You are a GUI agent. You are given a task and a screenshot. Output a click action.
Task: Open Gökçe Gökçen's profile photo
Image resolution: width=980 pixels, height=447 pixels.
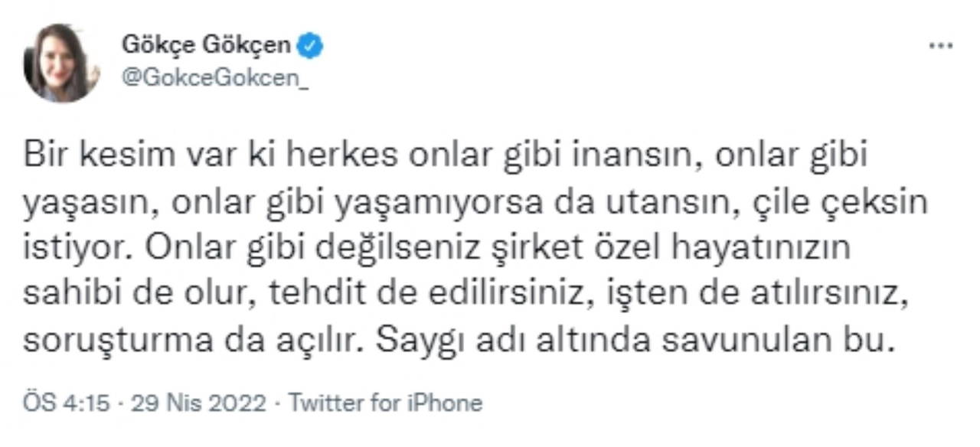coord(61,63)
